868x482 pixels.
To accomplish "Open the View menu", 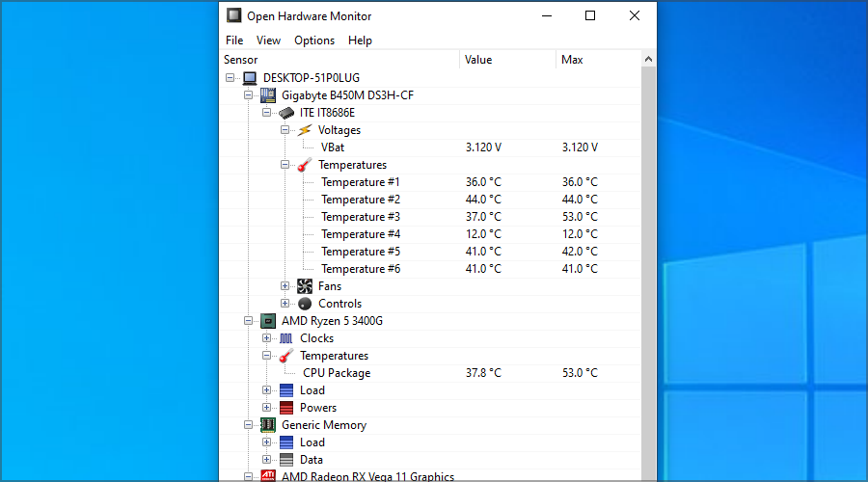I will point(268,40).
